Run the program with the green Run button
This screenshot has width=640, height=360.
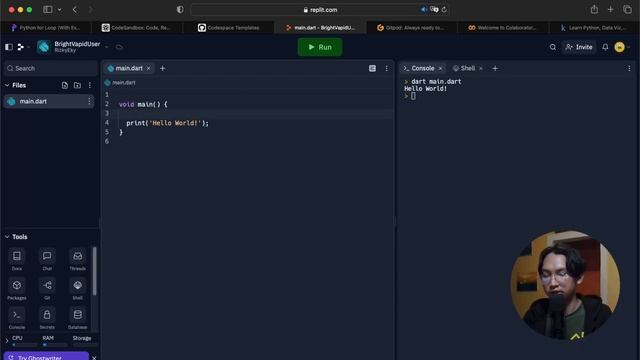[320, 47]
